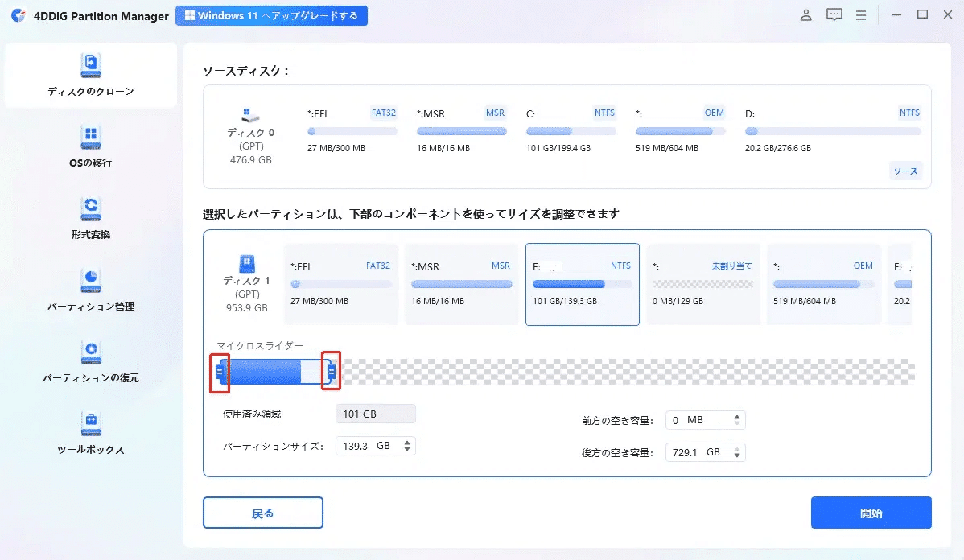Click the 4DDiG app logo icon

pyautogui.click(x=19, y=15)
